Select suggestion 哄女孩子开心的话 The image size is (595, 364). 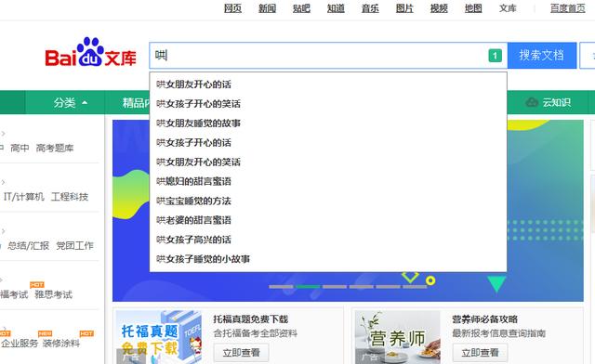328,143
